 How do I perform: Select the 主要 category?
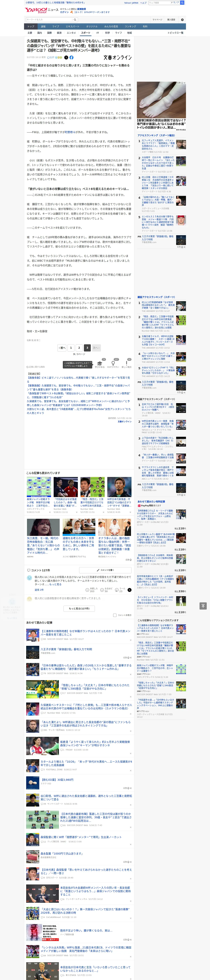[30, 33]
